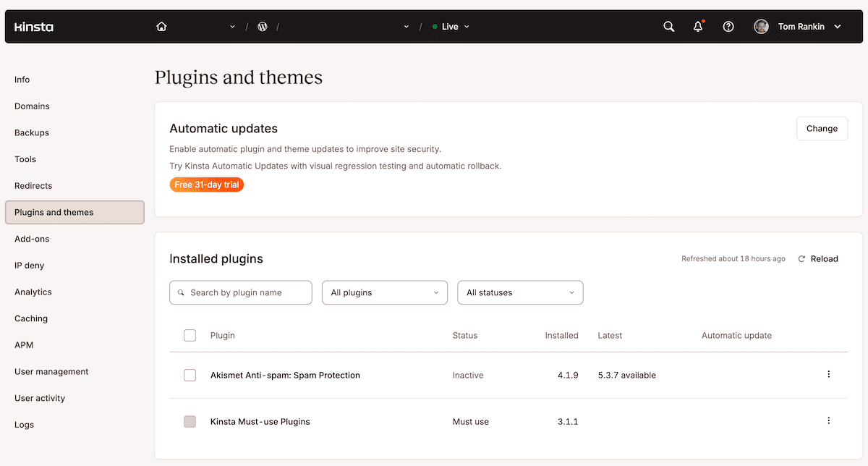Click the Automatic update column header

pyautogui.click(x=736, y=335)
